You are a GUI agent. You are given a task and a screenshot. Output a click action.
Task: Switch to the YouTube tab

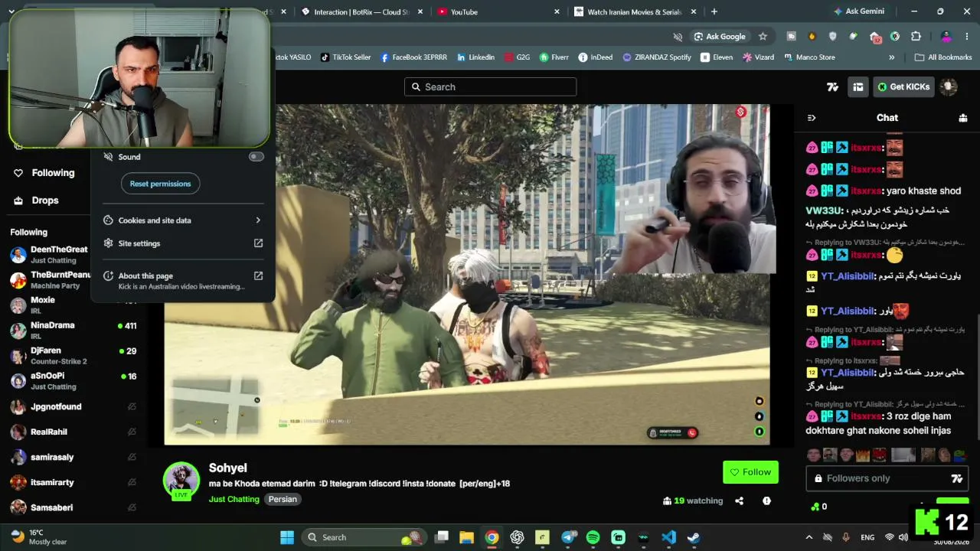pyautogui.click(x=498, y=11)
